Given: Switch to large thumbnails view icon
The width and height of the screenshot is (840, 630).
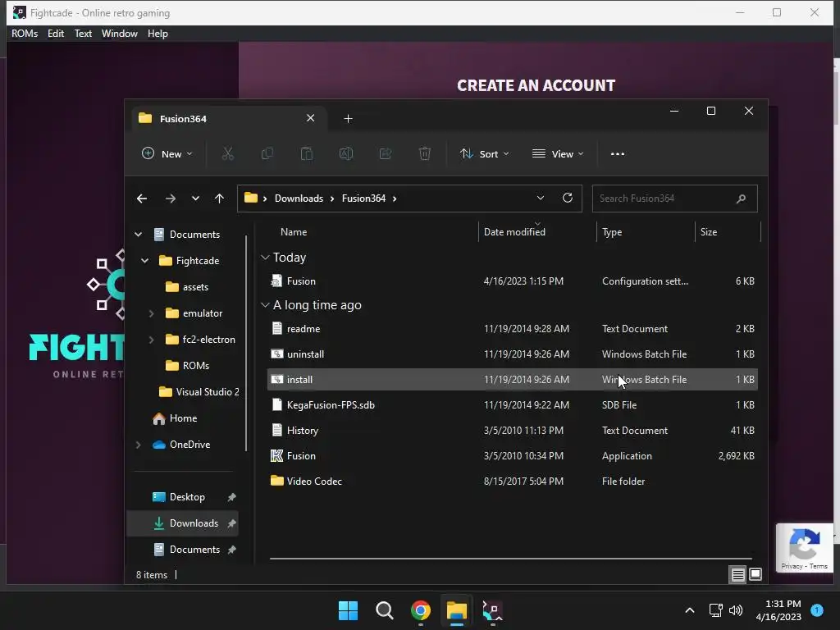Looking at the screenshot, I should [x=756, y=574].
